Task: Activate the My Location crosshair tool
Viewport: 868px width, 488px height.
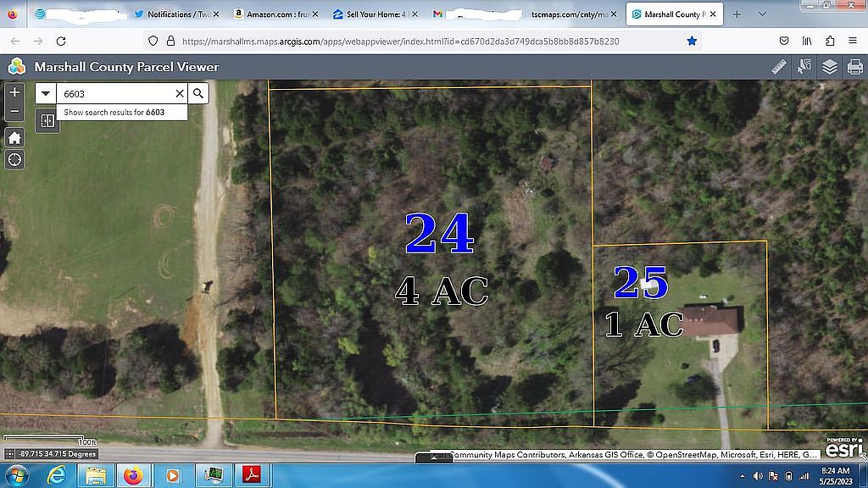Action: point(14,159)
